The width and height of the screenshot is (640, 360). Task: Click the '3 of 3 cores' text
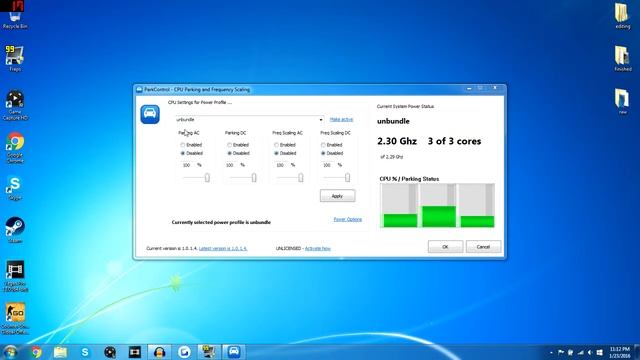coord(454,141)
